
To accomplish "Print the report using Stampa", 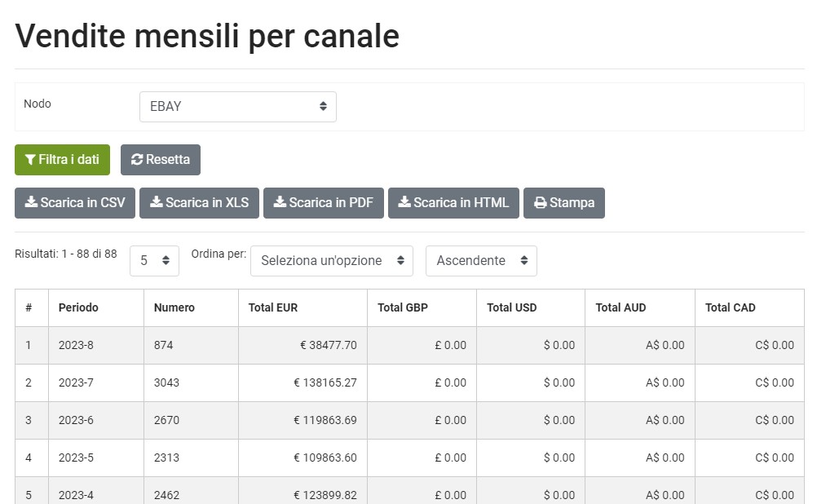I will (564, 202).
